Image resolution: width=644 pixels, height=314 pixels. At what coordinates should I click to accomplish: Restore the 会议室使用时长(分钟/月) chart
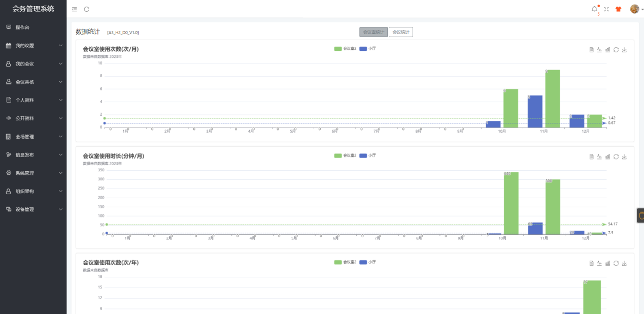[616, 156]
